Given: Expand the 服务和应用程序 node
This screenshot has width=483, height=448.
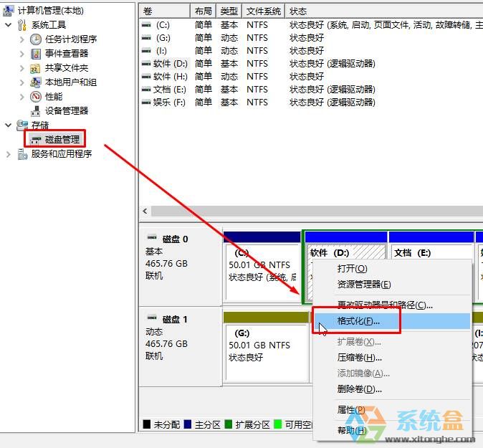Looking at the screenshot, I should pyautogui.click(x=9, y=154).
